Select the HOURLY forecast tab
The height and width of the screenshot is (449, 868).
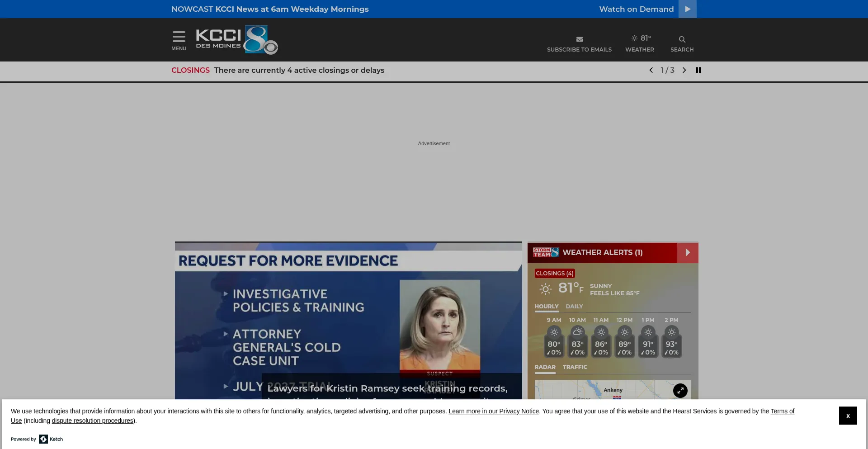click(x=546, y=307)
